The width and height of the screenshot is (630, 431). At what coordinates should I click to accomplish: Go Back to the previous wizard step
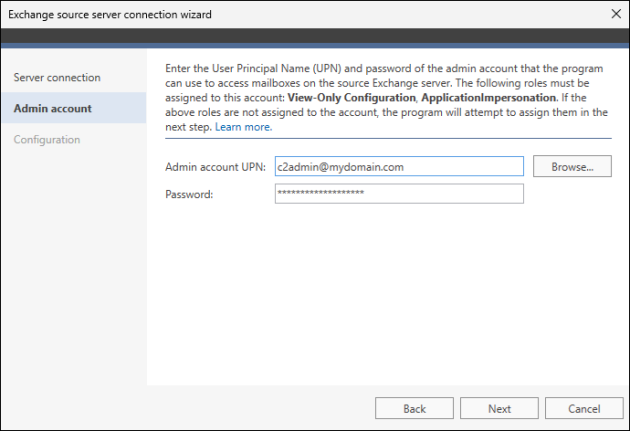click(x=414, y=409)
